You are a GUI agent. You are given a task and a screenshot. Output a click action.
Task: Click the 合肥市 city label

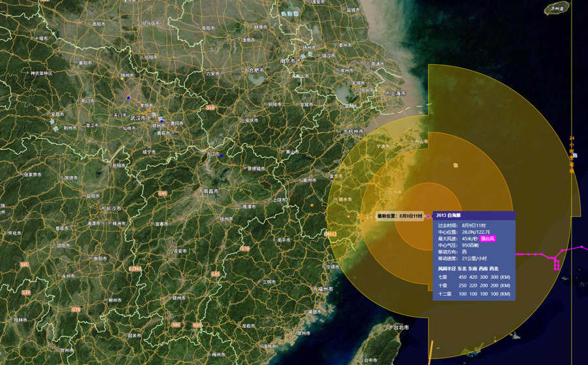pyautogui.click(x=257, y=70)
